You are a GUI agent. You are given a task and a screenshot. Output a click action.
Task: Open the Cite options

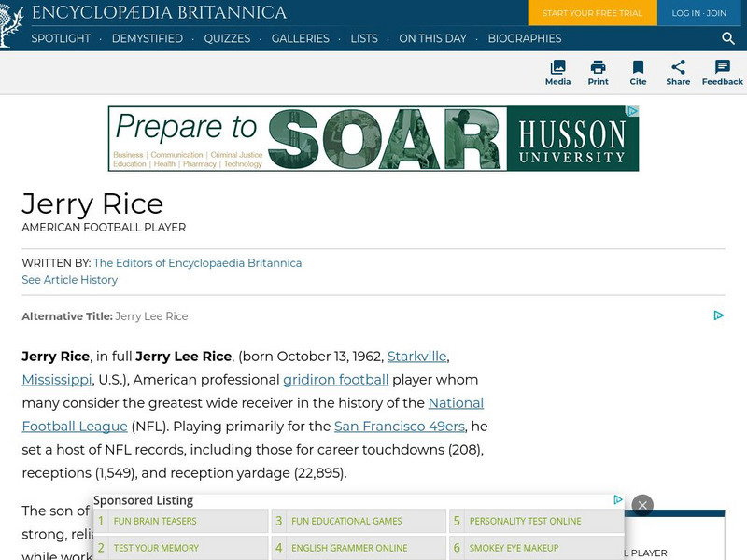(x=639, y=73)
